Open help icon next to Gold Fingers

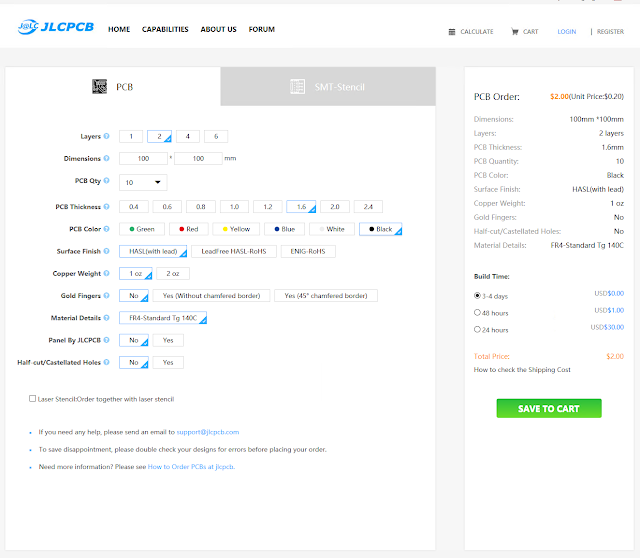coord(107,295)
